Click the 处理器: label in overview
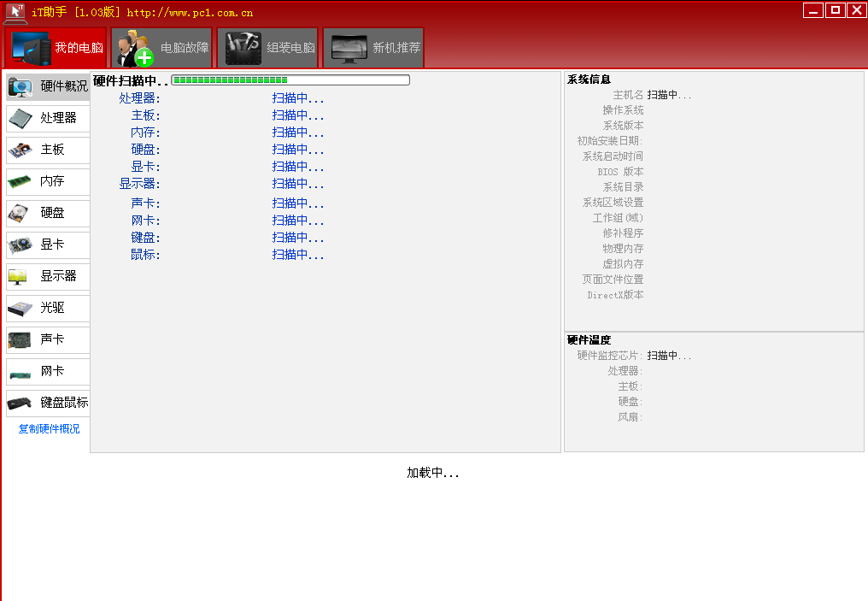The width and height of the screenshot is (868, 601). 139,98
